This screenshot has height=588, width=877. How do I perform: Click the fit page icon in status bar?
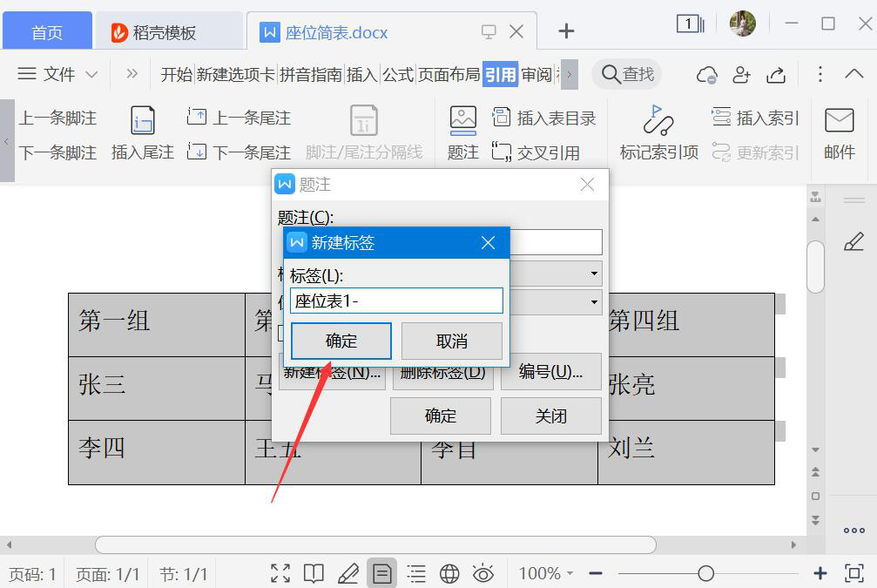(854, 573)
